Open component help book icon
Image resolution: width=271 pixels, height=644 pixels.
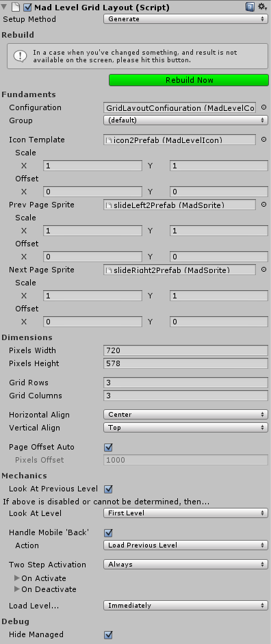tap(250, 7)
